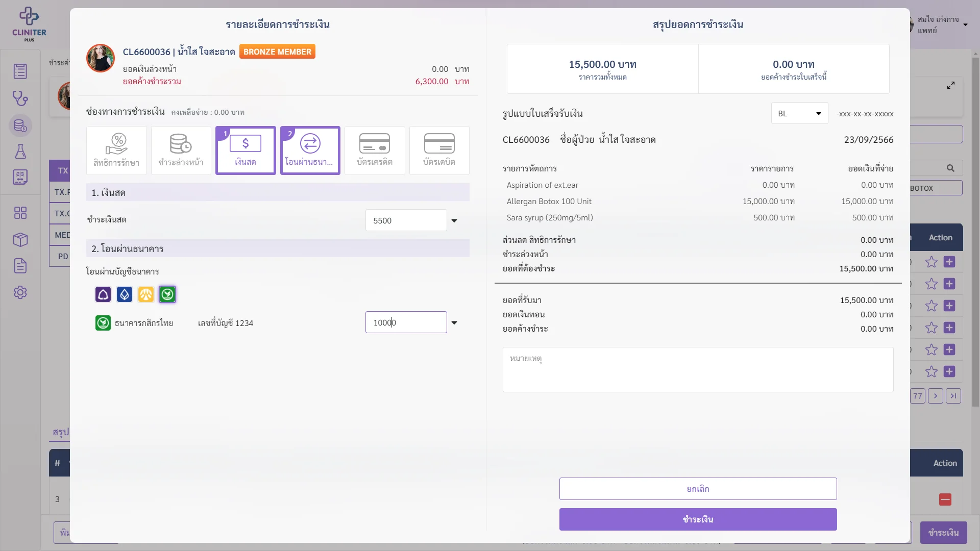Screen dimensions: 980x551
Task: Open the stethoscope icon in sidebar
Action: (x=20, y=98)
